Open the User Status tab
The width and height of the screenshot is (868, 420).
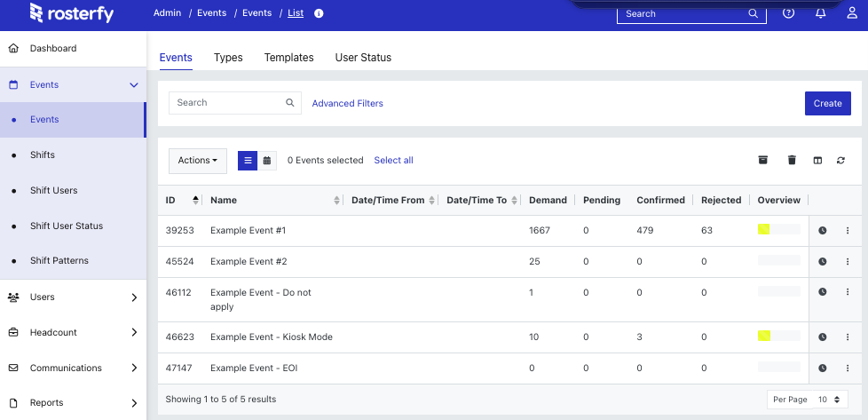[x=363, y=58]
